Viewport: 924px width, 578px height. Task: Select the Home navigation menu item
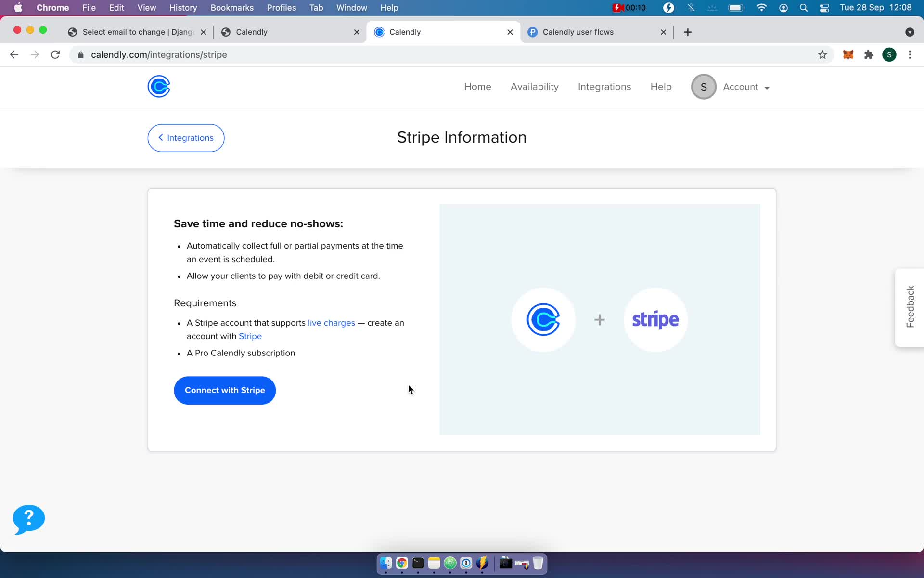[x=477, y=87]
